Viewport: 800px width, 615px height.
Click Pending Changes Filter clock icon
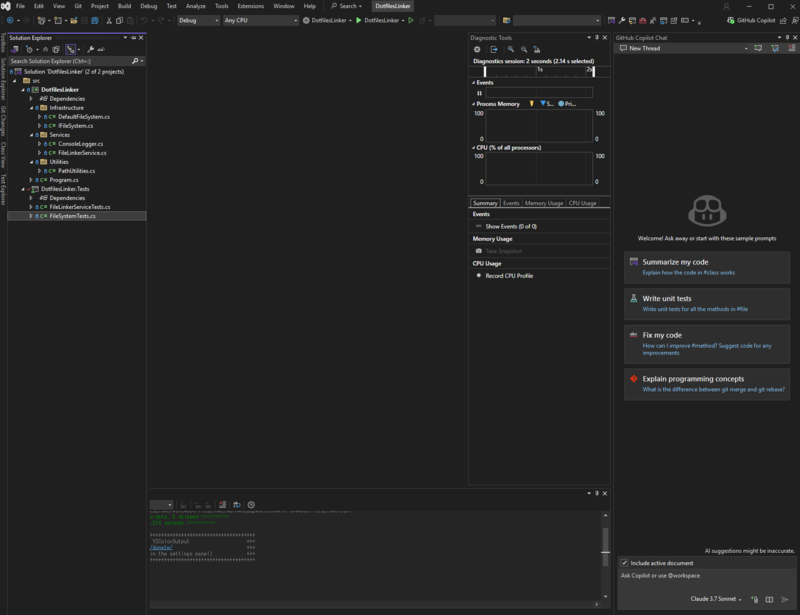29,50
